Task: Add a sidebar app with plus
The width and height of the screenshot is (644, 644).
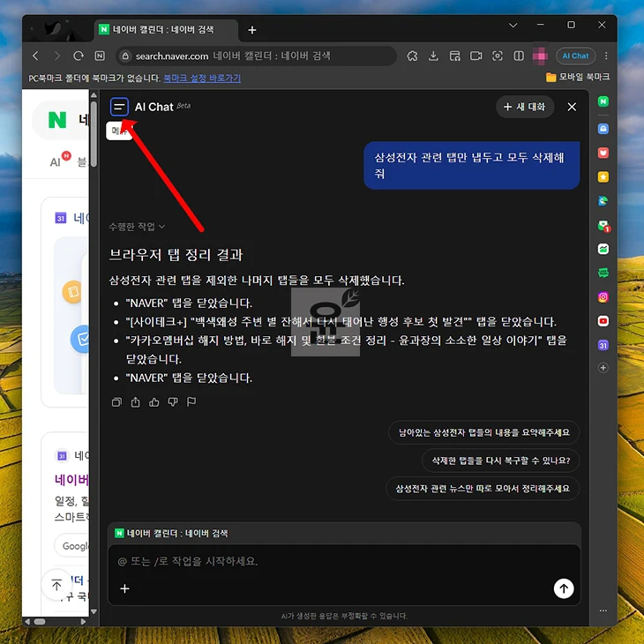Action: coord(603,368)
